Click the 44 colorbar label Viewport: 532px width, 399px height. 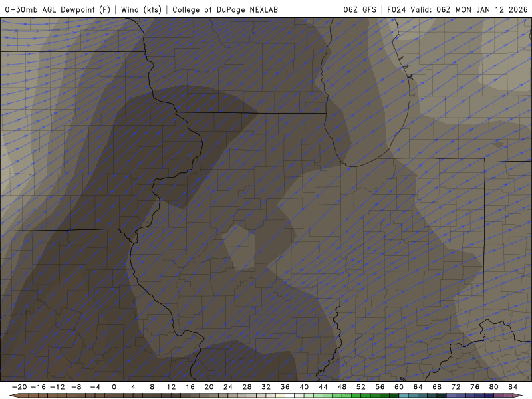coord(323,387)
